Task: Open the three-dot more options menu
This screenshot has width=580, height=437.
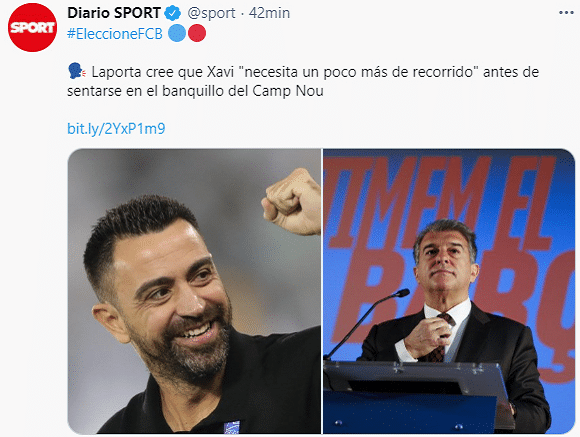Action: click(566, 13)
